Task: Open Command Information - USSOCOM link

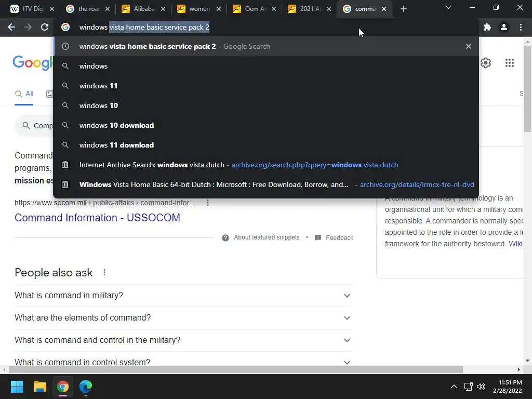Action: pyautogui.click(x=97, y=218)
